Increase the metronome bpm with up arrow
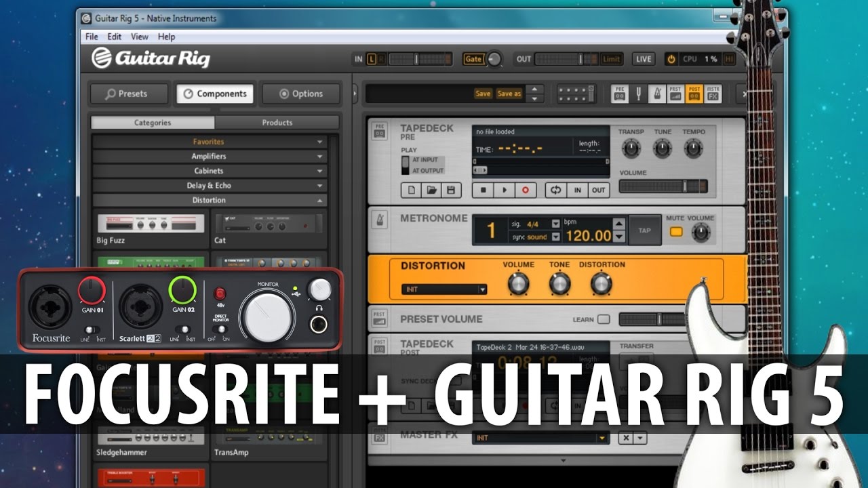This screenshot has height=488, width=868. [618, 223]
